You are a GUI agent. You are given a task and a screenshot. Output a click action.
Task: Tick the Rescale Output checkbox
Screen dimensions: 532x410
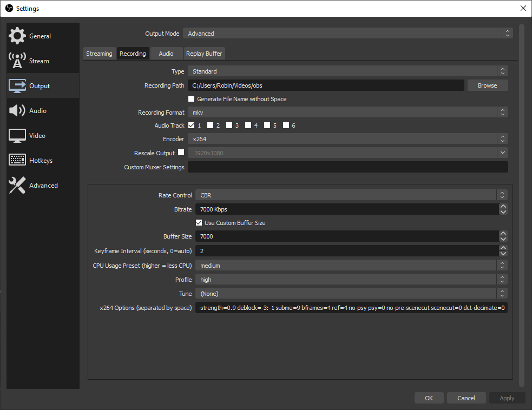click(x=181, y=153)
